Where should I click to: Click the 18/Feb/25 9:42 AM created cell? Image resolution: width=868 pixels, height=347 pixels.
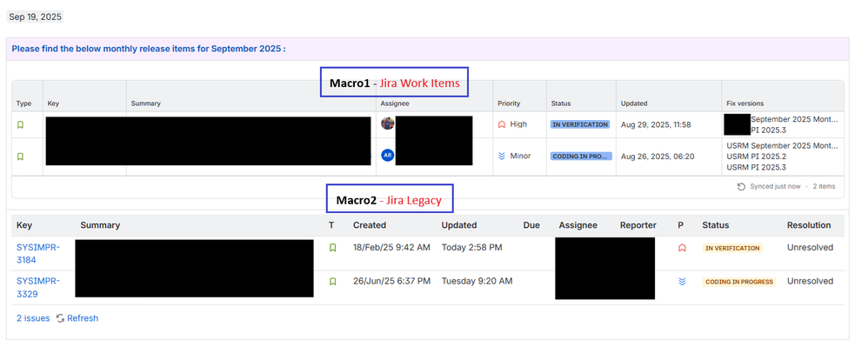coord(391,248)
